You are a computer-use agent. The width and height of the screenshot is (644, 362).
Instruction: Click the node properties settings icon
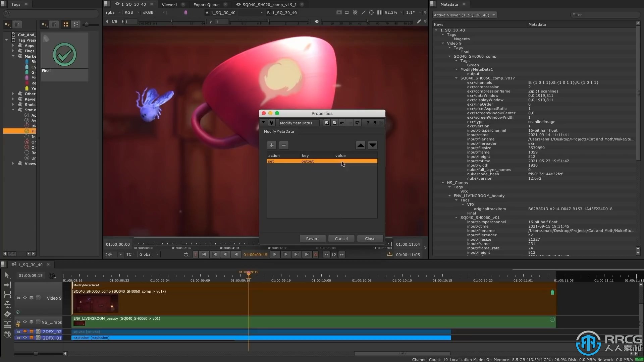click(271, 122)
